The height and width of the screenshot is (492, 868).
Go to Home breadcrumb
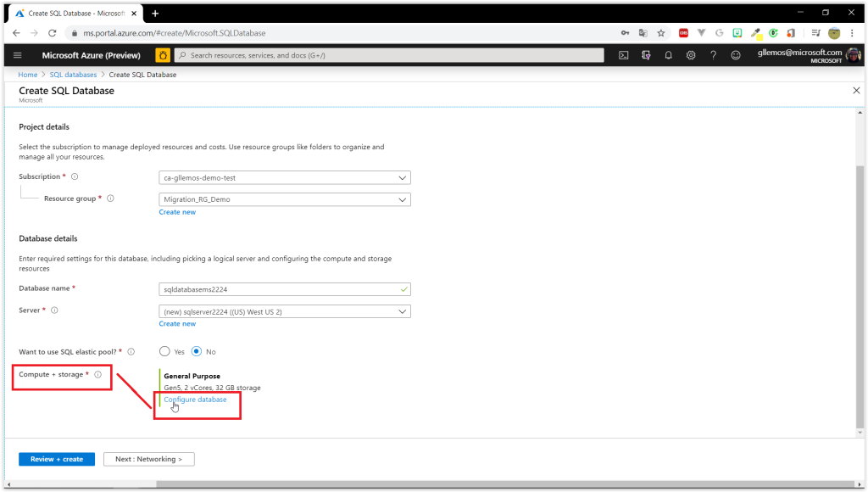click(x=28, y=75)
